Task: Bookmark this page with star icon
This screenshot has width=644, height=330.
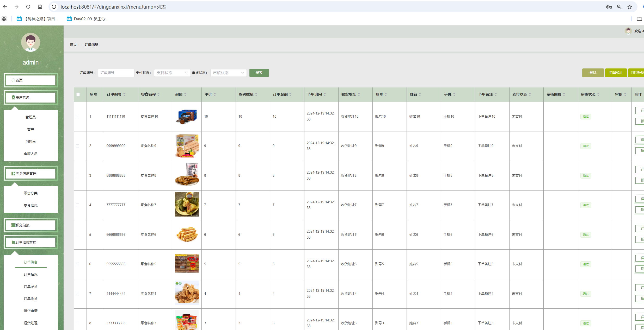Action: point(630,7)
